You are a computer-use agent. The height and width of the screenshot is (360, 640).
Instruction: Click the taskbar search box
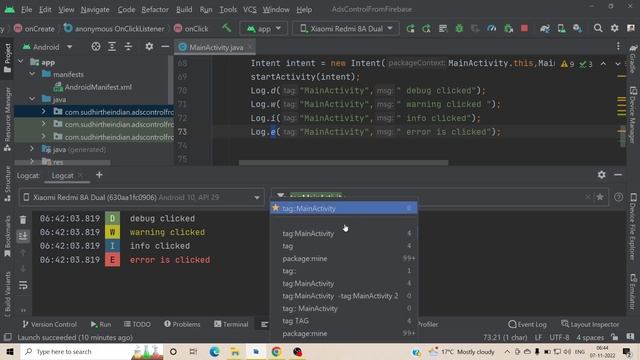pos(92,351)
